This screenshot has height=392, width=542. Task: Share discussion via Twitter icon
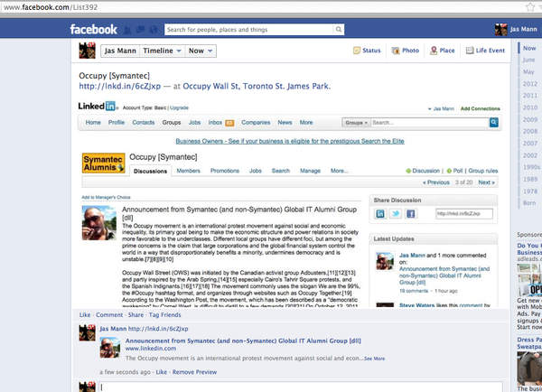pyautogui.click(x=396, y=214)
